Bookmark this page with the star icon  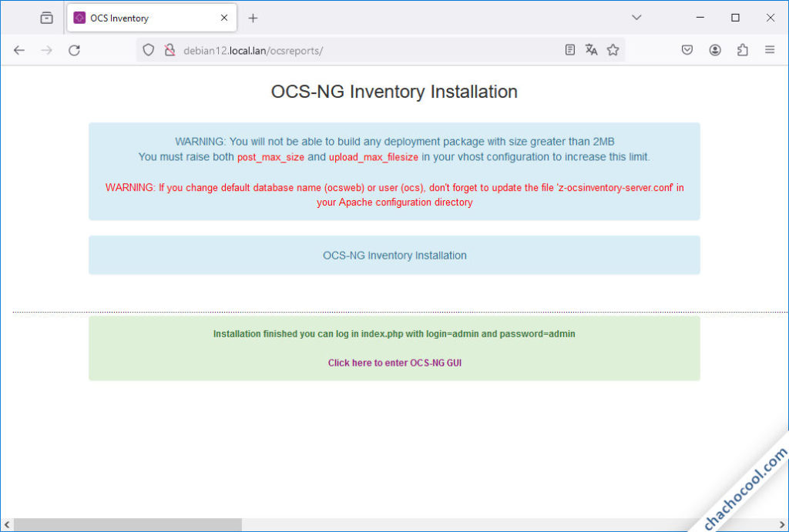[x=613, y=49]
